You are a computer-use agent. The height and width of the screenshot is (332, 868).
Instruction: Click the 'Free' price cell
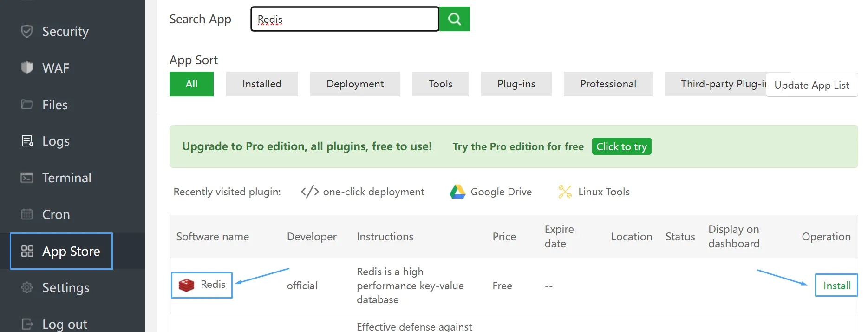coord(503,286)
